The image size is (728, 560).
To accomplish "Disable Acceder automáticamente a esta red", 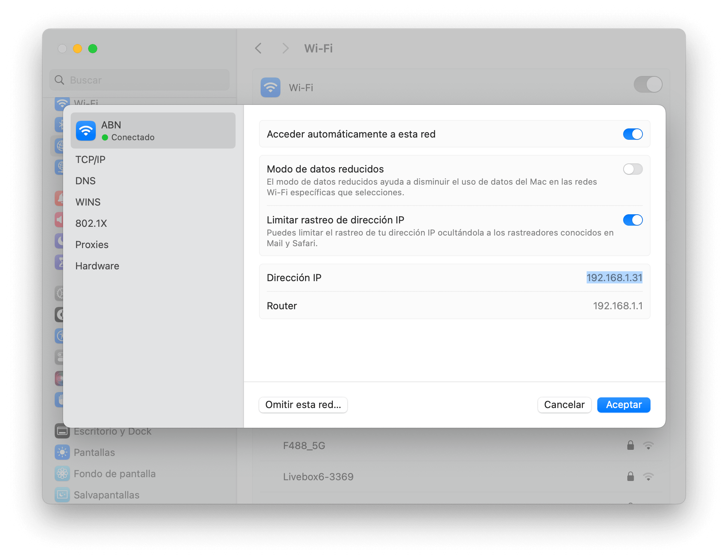I will 633,134.
